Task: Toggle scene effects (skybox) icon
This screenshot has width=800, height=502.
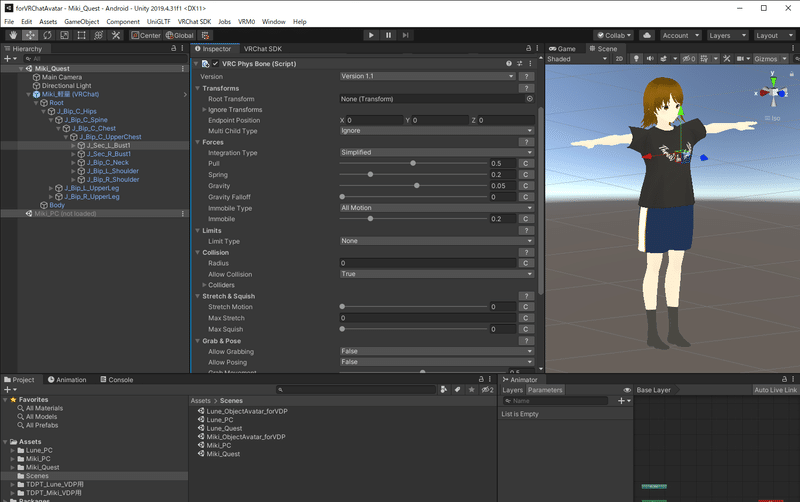Action: point(663,59)
